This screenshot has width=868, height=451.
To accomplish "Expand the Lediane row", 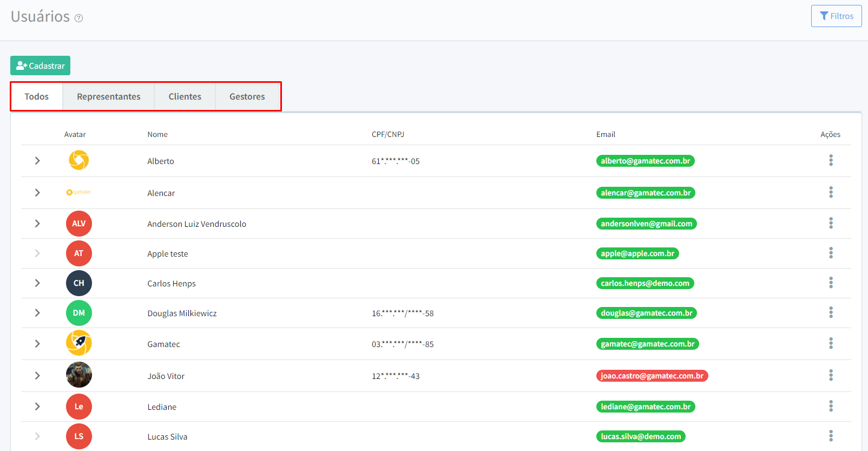I will (x=37, y=407).
